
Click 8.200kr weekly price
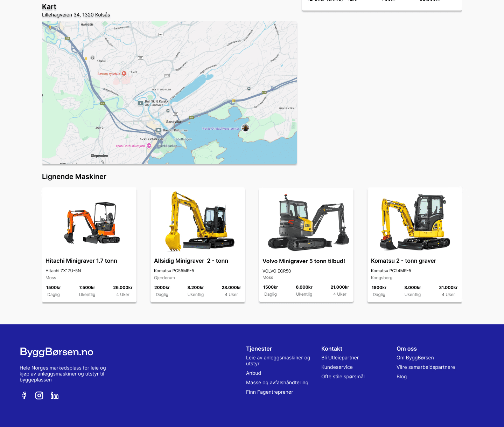coord(196,288)
